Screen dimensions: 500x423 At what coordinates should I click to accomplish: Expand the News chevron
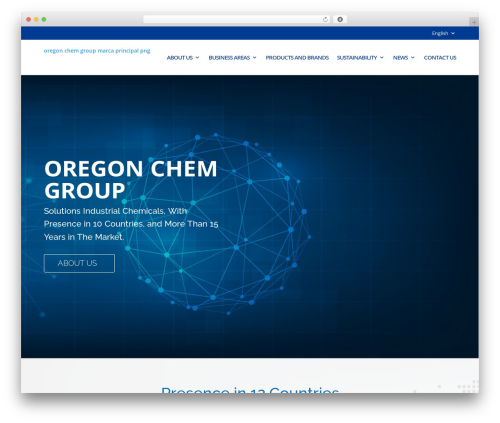(x=413, y=58)
